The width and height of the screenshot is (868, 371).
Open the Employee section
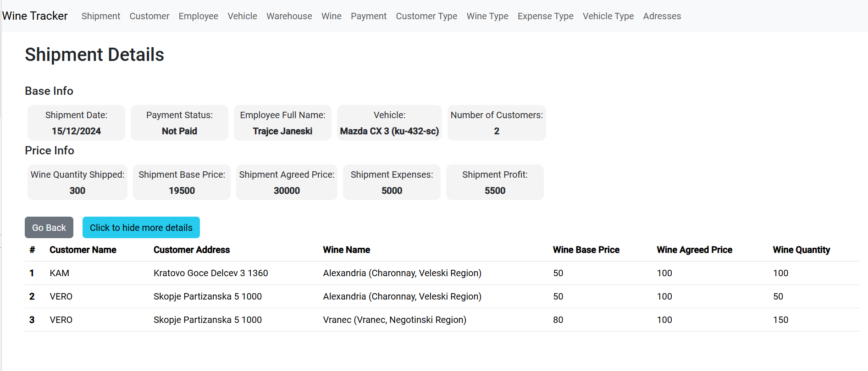point(198,16)
